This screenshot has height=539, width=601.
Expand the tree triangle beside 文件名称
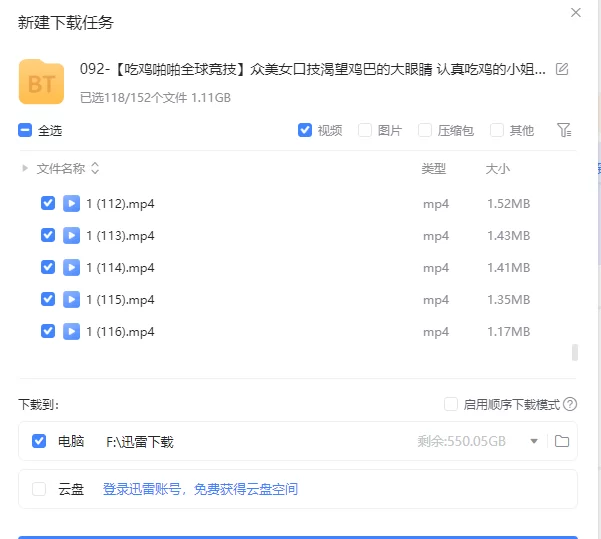[25, 169]
